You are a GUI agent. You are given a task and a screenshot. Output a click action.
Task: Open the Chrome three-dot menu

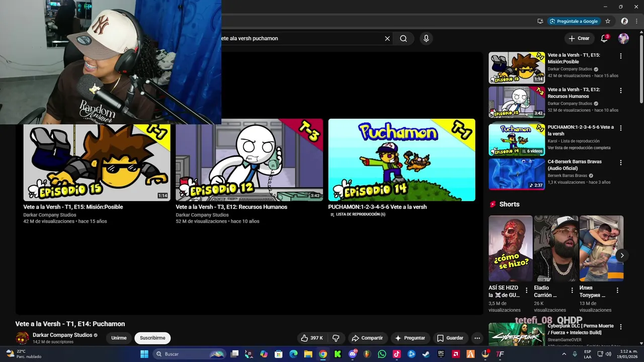[x=636, y=21]
